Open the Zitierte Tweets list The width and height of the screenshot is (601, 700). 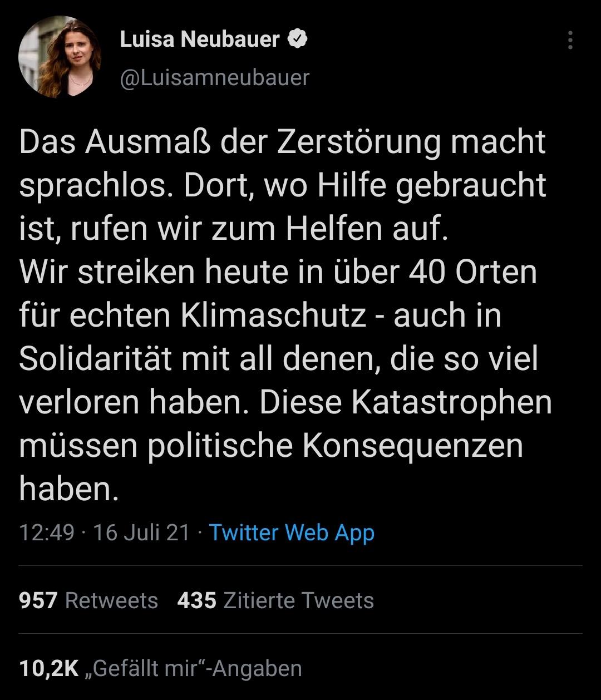pyautogui.click(x=298, y=600)
